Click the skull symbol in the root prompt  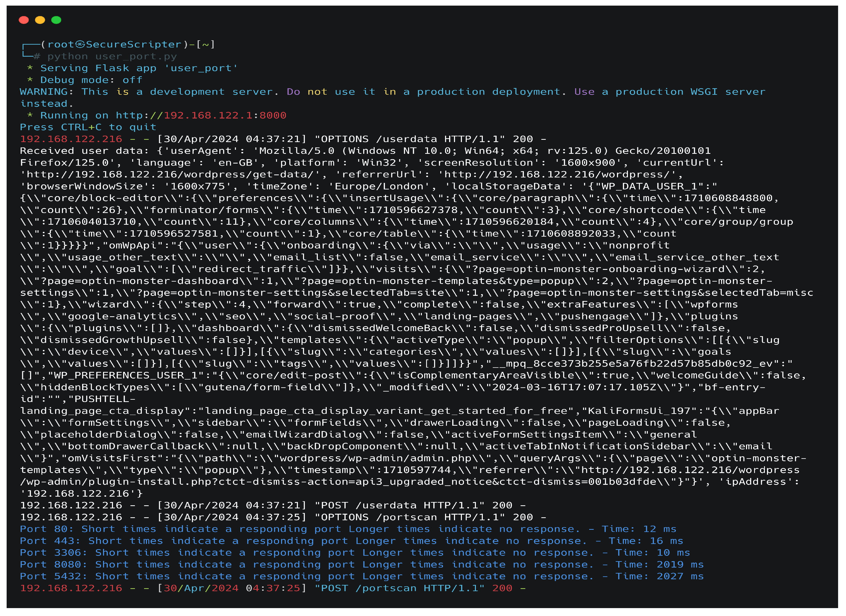[80, 44]
